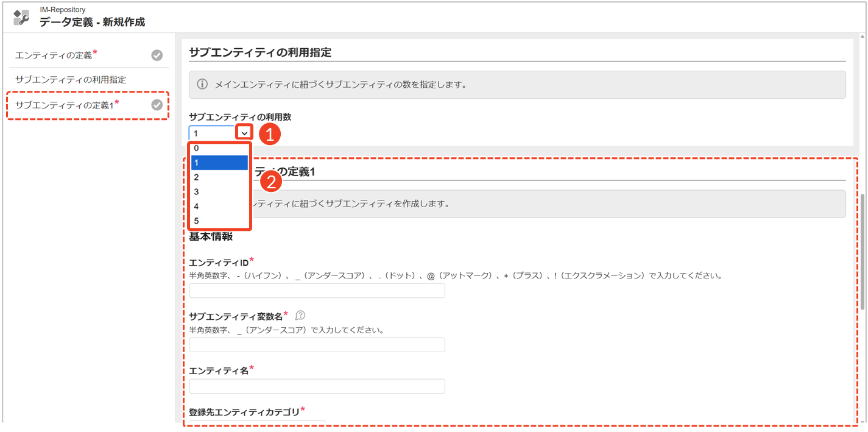868x432 pixels.
Task: Click the help icon next to サブエンティティ変数名
Action: [x=300, y=316]
